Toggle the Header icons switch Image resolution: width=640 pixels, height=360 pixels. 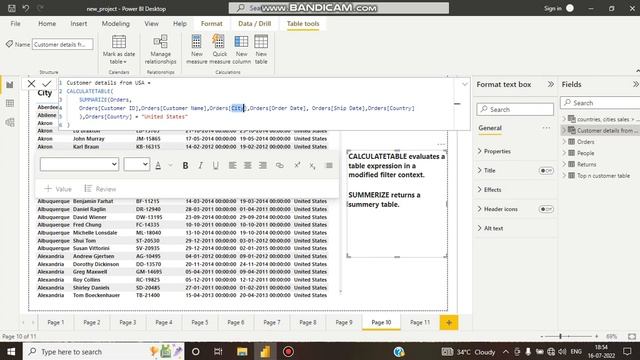click(546, 209)
